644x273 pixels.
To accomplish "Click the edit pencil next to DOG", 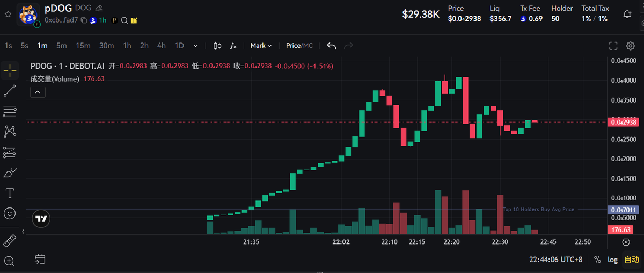I will click(99, 9).
